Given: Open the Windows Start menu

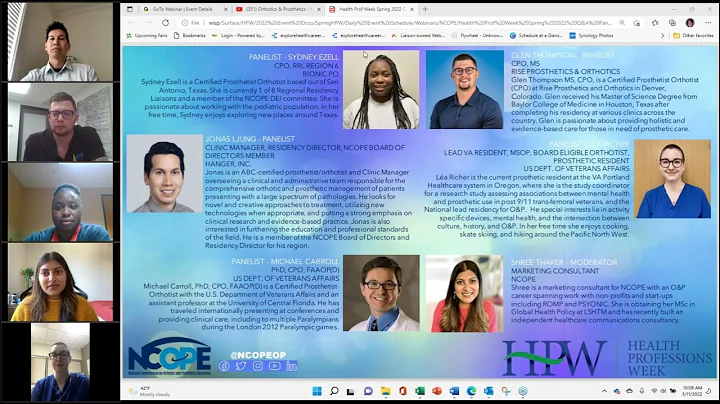Looking at the screenshot, I should (317, 391).
